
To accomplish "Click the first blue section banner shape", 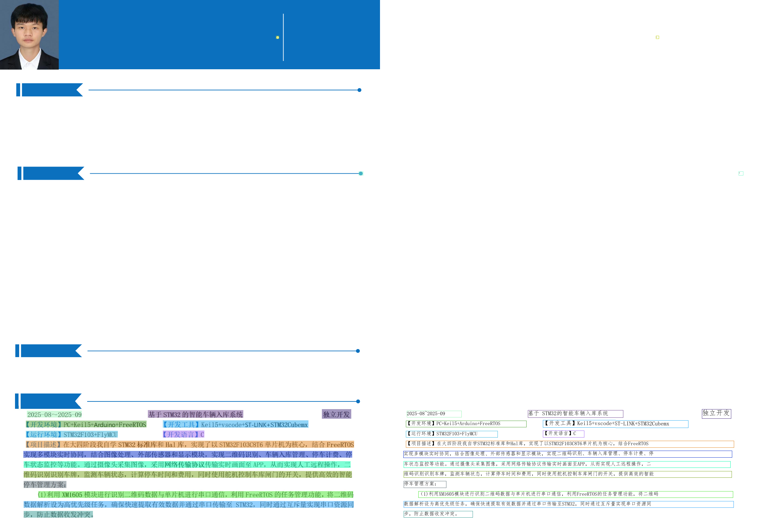I will click(49, 90).
